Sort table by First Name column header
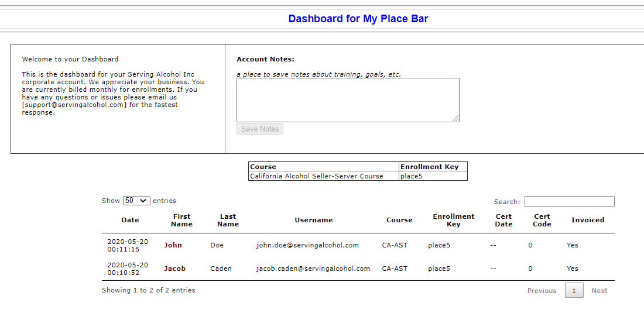Screen dimensions: 644x327 [x=181, y=220]
